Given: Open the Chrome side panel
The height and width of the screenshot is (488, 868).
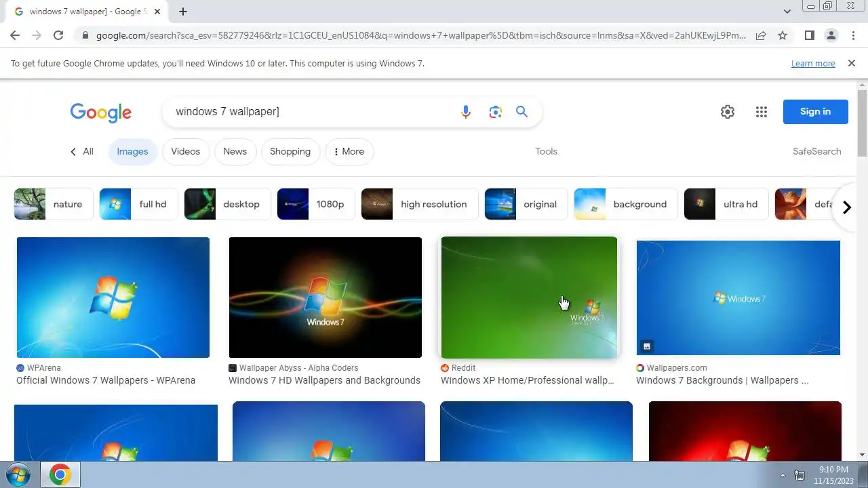Looking at the screenshot, I should tap(809, 35).
